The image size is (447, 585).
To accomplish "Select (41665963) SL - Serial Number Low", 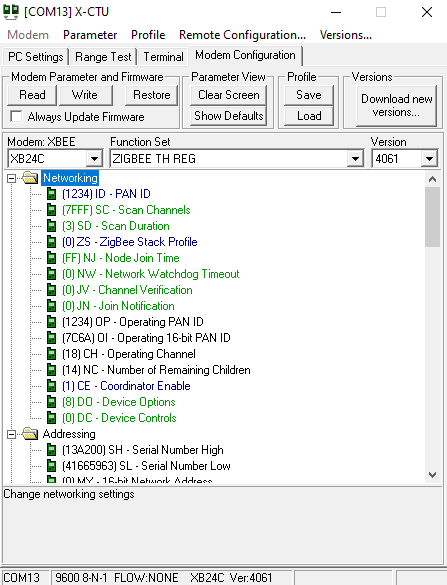I will 146,466.
